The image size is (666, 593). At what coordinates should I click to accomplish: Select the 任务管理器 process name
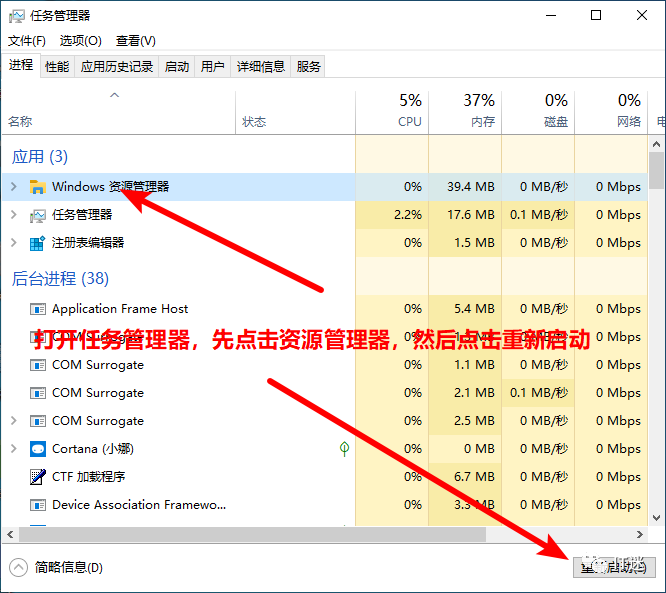pyautogui.click(x=82, y=215)
